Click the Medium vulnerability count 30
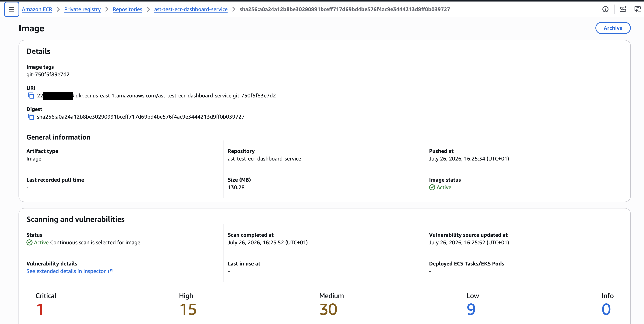Image resolution: width=644 pixels, height=324 pixels. point(328,309)
